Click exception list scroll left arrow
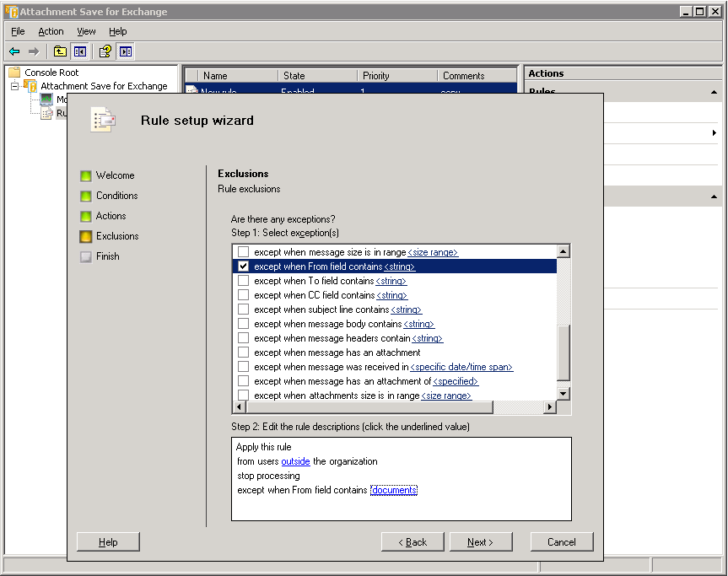This screenshot has height=576, width=728. pos(239,407)
